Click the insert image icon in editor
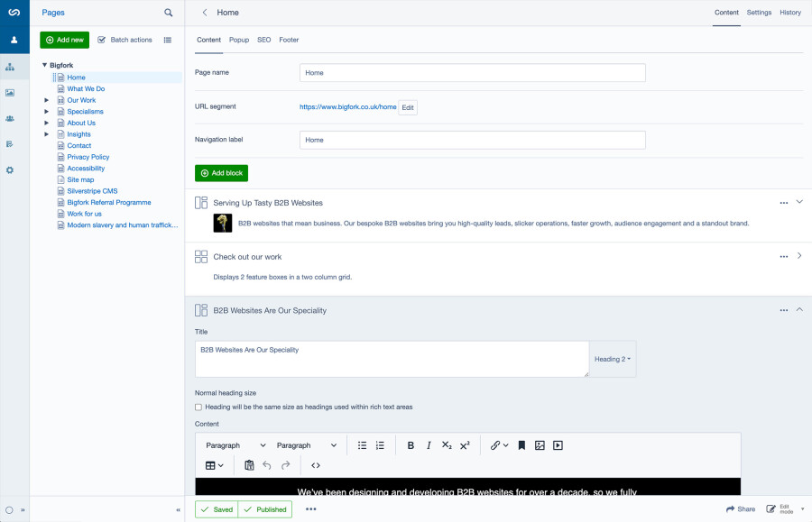The width and height of the screenshot is (812, 522). 540,445
